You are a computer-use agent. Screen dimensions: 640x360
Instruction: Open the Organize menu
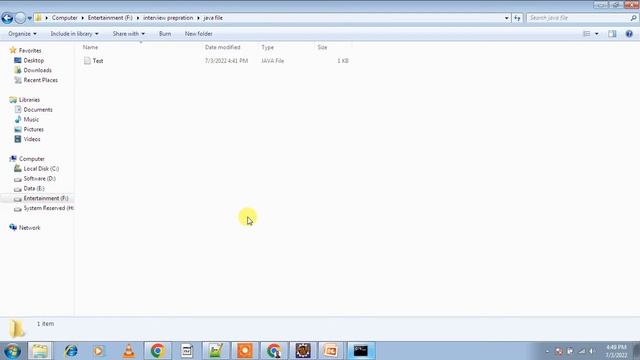pos(22,34)
